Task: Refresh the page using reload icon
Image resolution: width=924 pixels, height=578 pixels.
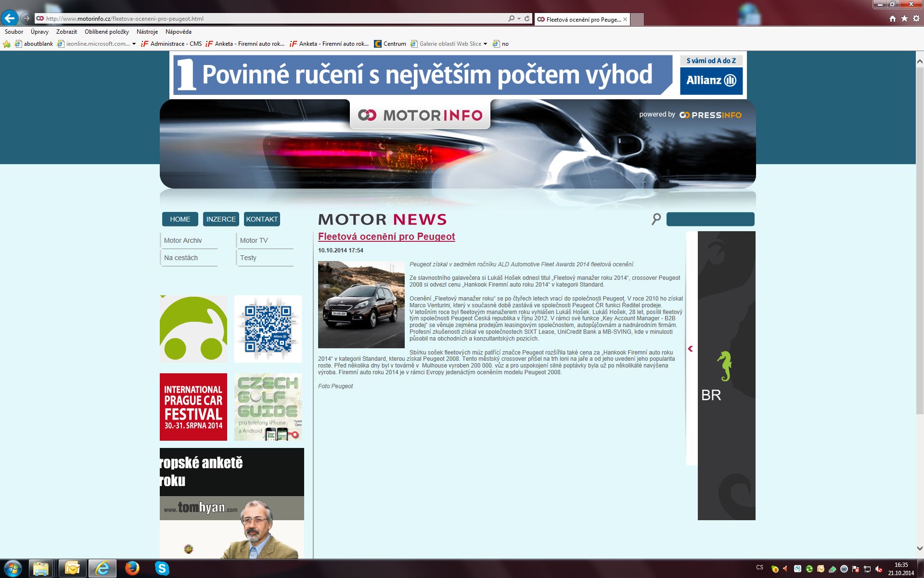Action: (x=527, y=18)
